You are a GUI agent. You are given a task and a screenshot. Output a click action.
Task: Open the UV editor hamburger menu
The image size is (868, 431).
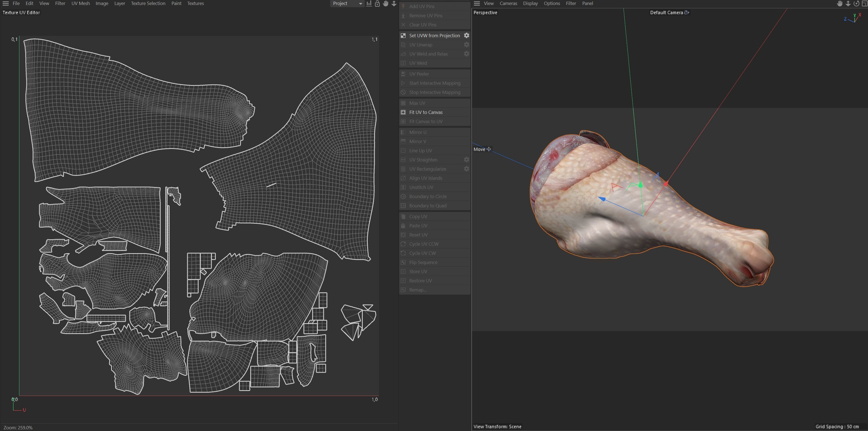click(6, 3)
